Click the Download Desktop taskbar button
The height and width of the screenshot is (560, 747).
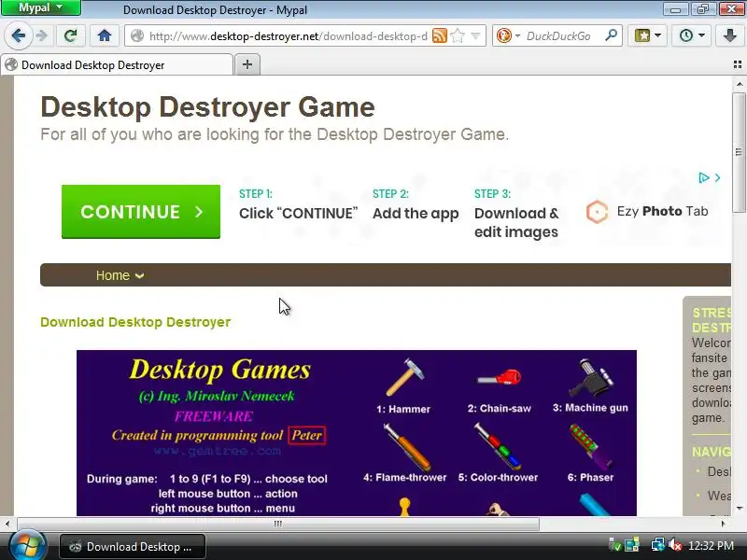[x=133, y=547]
